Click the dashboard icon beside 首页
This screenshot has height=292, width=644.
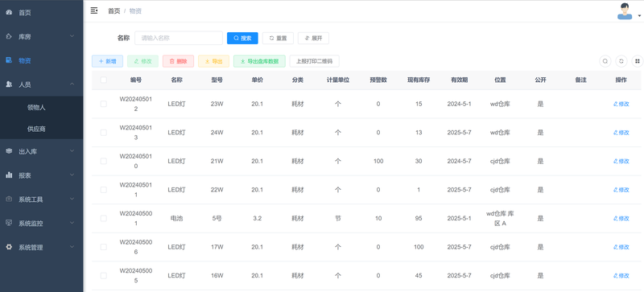coord(9,13)
